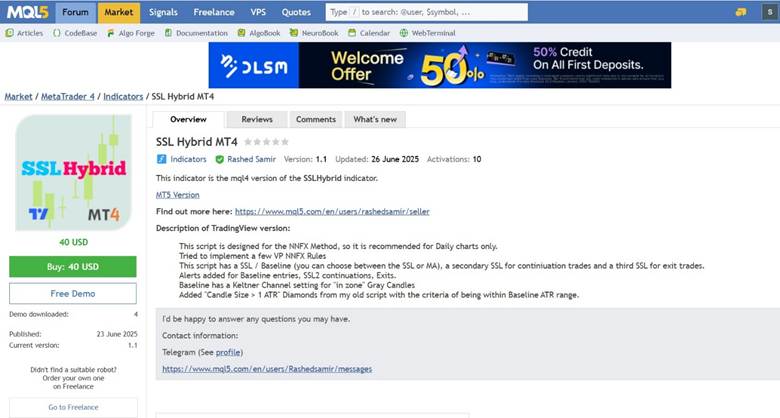Select the Activations: 10 text
Screen dimensions: 780x418
(x=454, y=159)
